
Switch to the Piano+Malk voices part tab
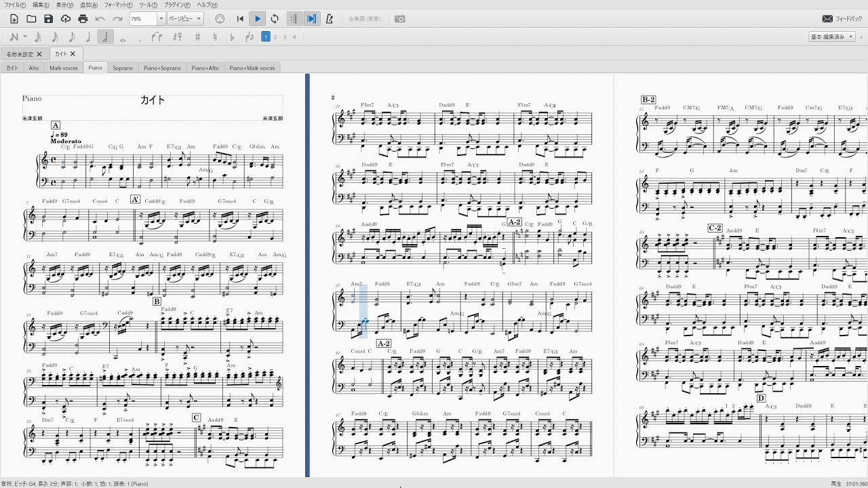(x=252, y=68)
